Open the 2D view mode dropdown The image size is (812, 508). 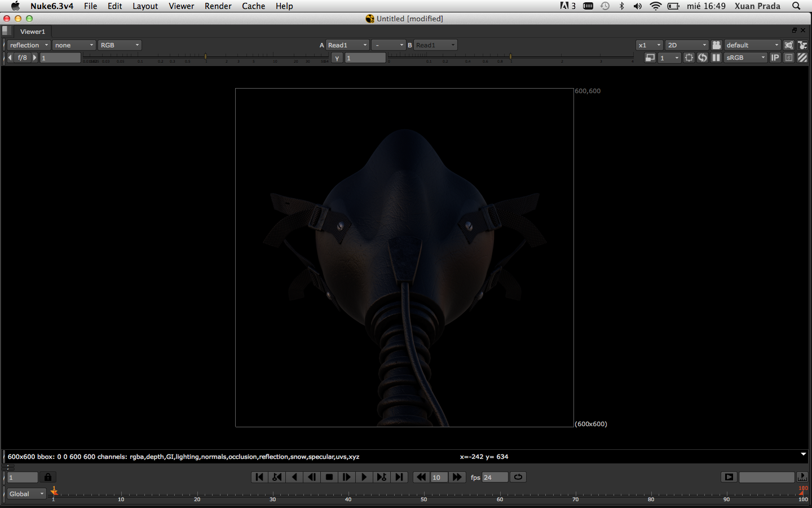coord(687,45)
